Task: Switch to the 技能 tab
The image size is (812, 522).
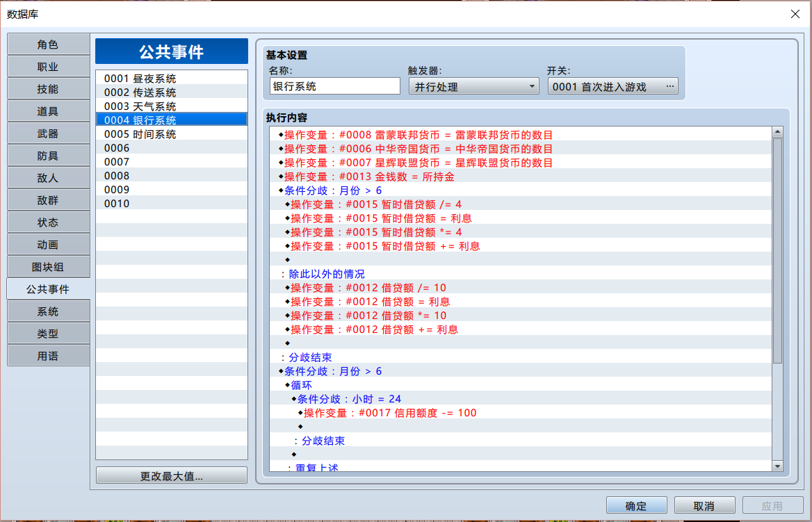Action: tap(48, 89)
